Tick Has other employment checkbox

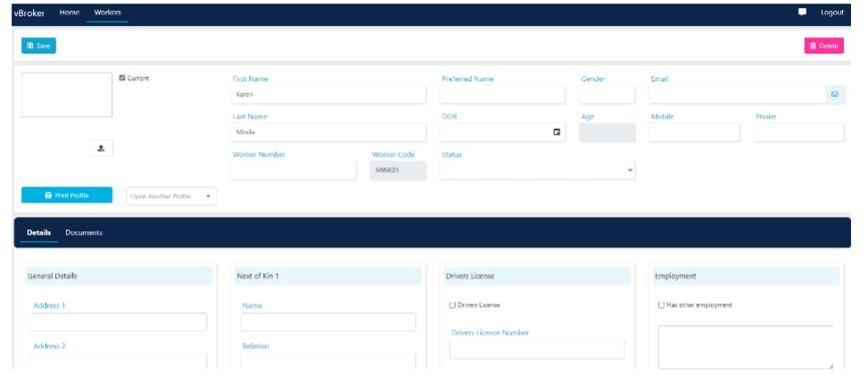click(x=661, y=305)
